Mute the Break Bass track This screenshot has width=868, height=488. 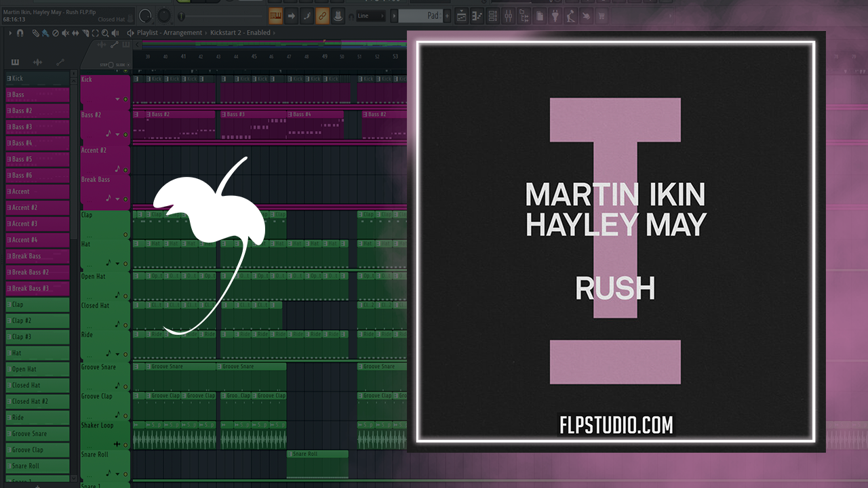(125, 199)
